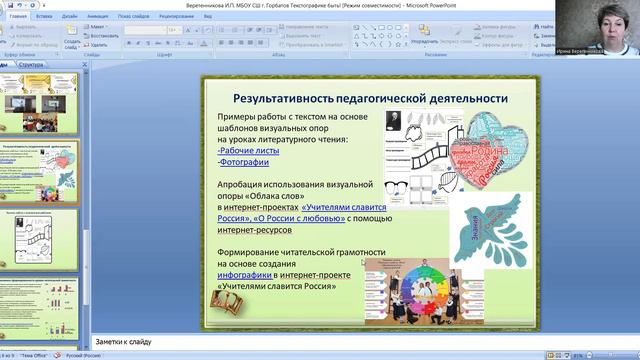Click the text box shape in shapes gallery

tap(356, 28)
